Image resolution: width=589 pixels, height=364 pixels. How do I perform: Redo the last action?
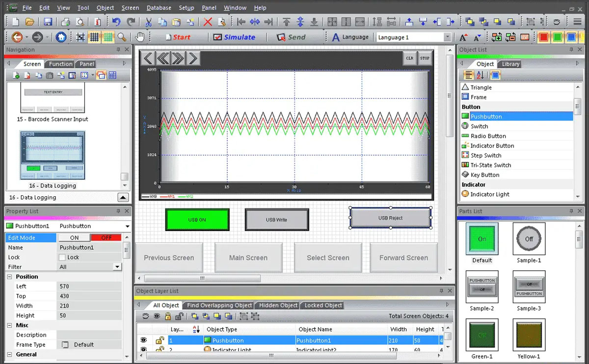[x=131, y=22]
